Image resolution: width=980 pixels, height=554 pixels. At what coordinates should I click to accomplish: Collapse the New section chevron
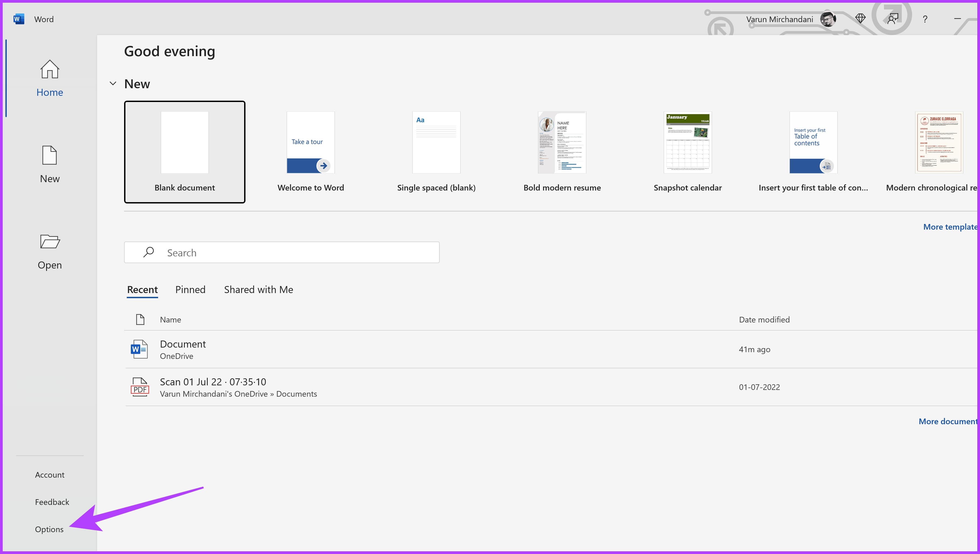(113, 84)
